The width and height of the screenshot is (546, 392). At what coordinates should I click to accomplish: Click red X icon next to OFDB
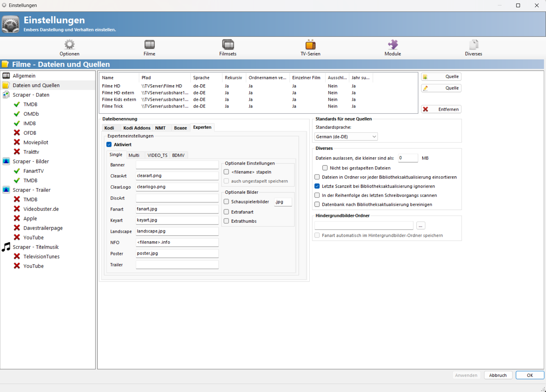17,133
